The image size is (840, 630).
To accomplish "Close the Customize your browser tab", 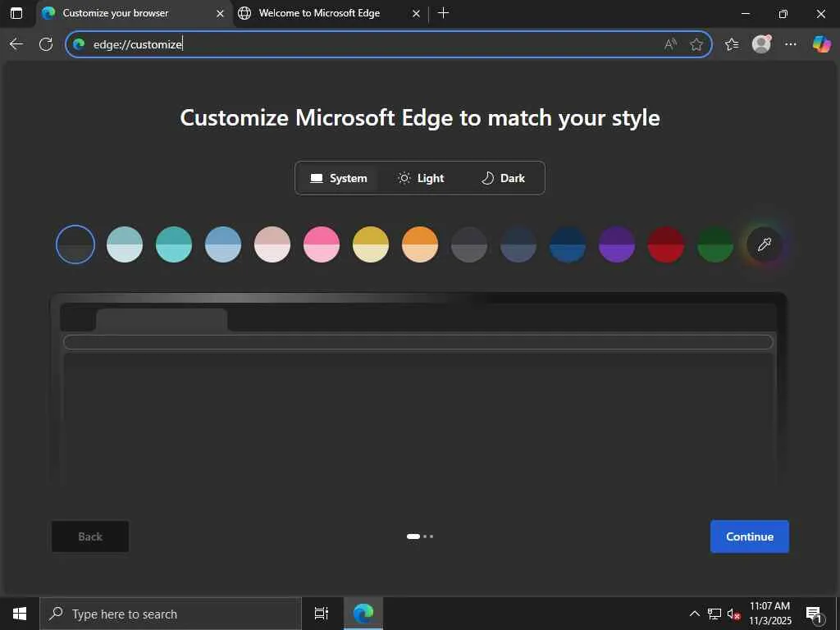I will 220,13.
